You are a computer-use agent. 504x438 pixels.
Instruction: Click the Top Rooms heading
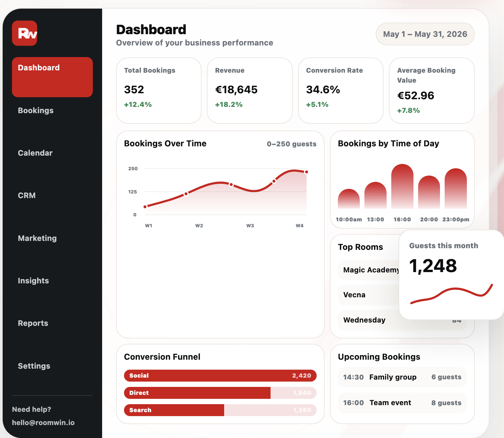(x=360, y=247)
